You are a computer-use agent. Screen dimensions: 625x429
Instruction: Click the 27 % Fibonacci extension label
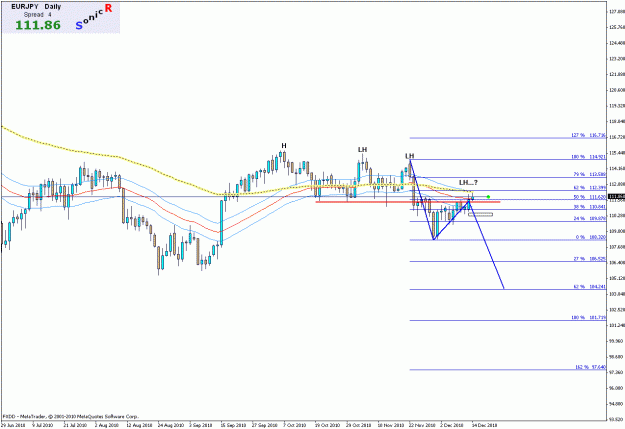tap(589, 259)
